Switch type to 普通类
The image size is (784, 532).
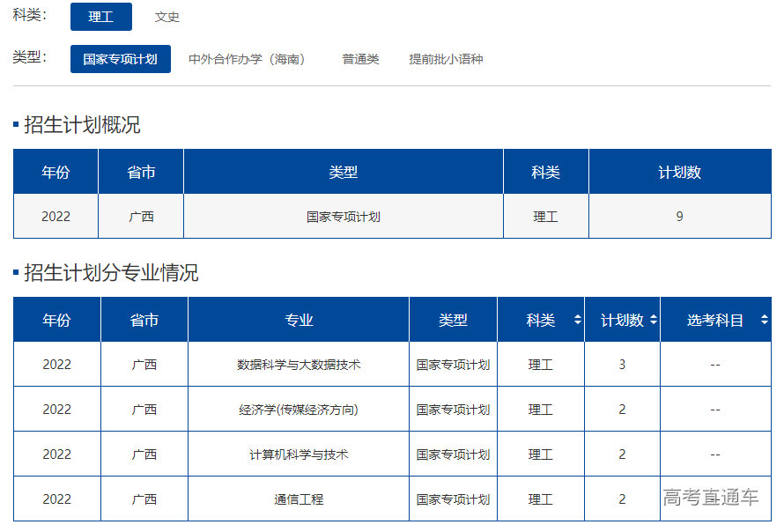pyautogui.click(x=359, y=60)
